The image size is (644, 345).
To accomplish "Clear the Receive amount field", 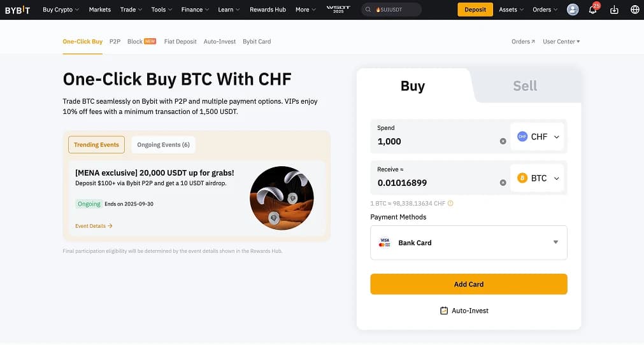I will point(503,183).
